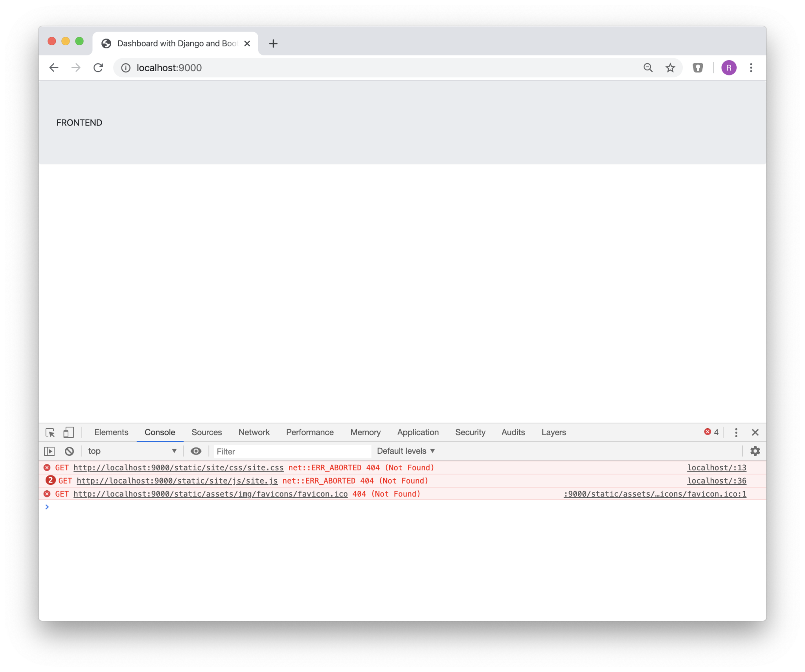Select the Application tab in DevTools
This screenshot has width=805, height=672.
(416, 432)
